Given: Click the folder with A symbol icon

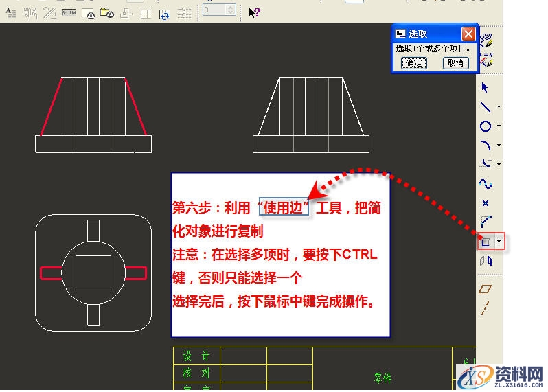Looking at the screenshot, I should point(107,13).
